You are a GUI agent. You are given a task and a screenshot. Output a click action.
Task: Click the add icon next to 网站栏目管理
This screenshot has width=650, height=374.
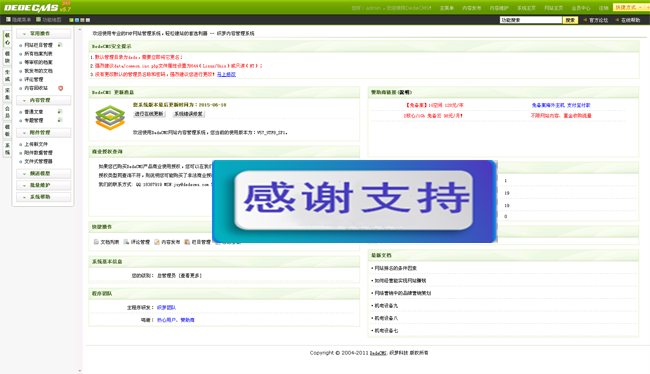coord(60,45)
